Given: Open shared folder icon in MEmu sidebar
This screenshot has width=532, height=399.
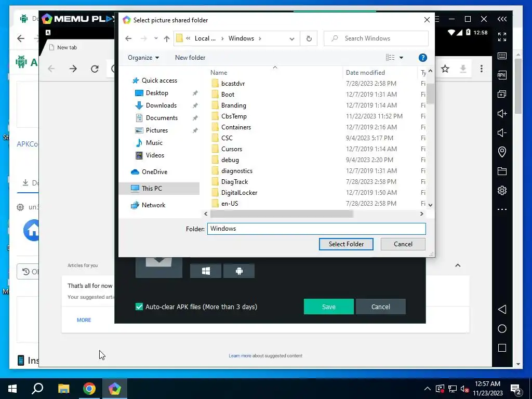Looking at the screenshot, I should click(x=502, y=171).
